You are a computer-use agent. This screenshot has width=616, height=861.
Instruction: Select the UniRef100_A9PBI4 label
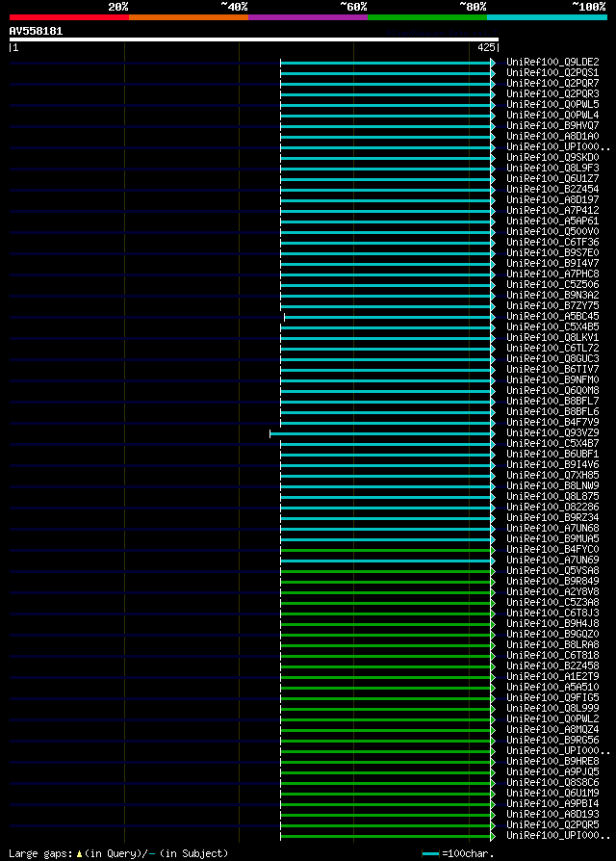(552, 803)
